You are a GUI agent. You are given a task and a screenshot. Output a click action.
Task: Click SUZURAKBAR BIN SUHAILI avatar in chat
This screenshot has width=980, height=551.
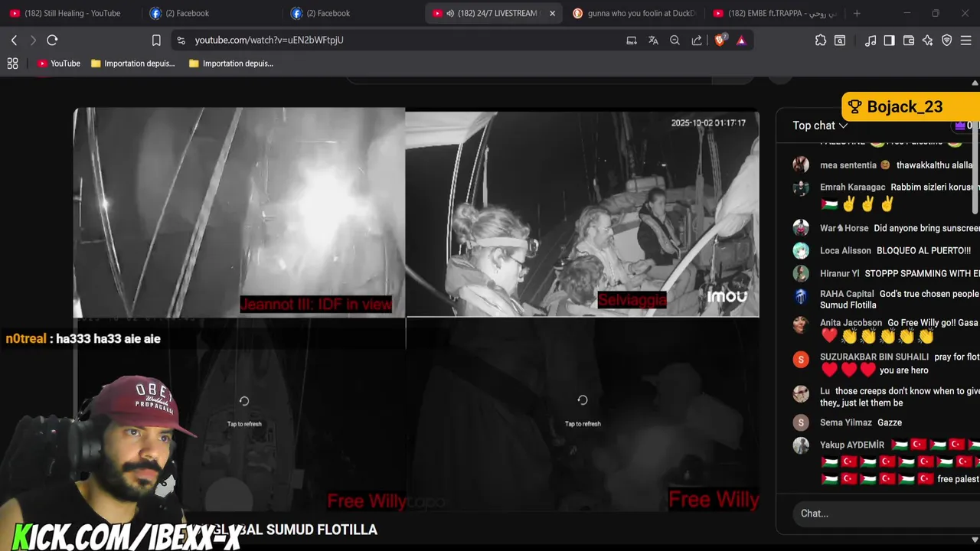[801, 359]
